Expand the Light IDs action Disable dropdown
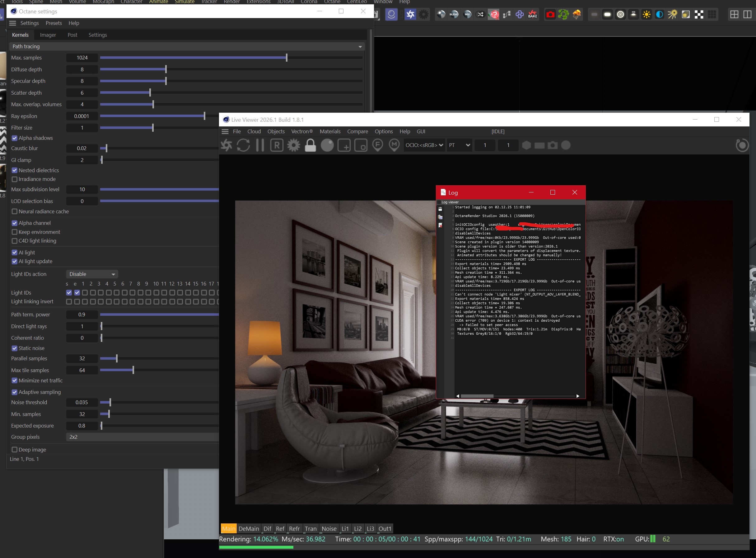 (92, 274)
